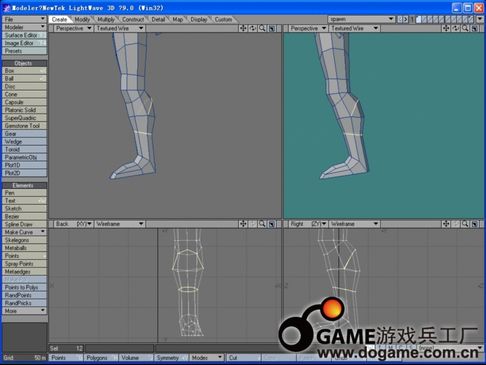Switch to the Custom tab
This screenshot has height=365, width=486.
click(223, 19)
